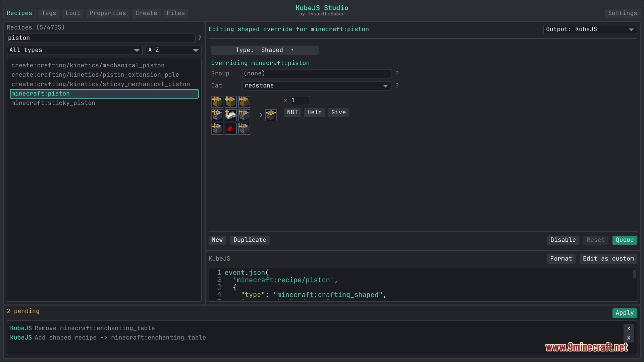Screen dimensions: 644x362
Task: Click code line 'event.json('
Action: click(x=247, y=273)
